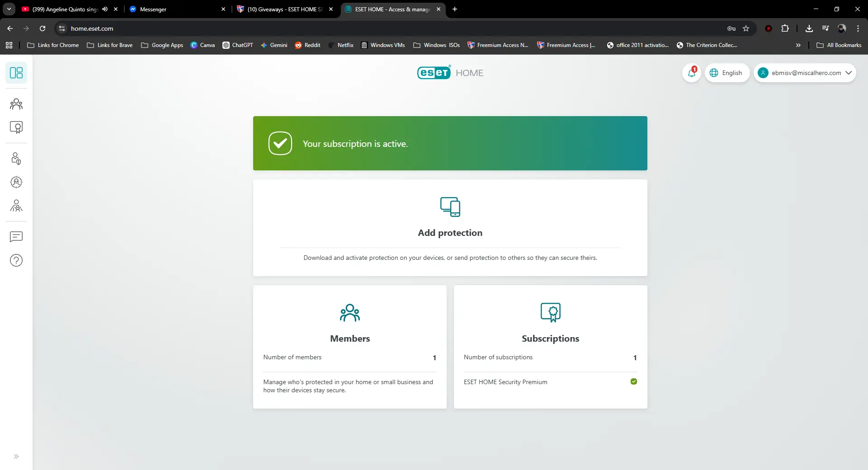Viewport: 868px width, 470px height.
Task: Expand the left sidebar with double chevron
Action: tap(16, 456)
